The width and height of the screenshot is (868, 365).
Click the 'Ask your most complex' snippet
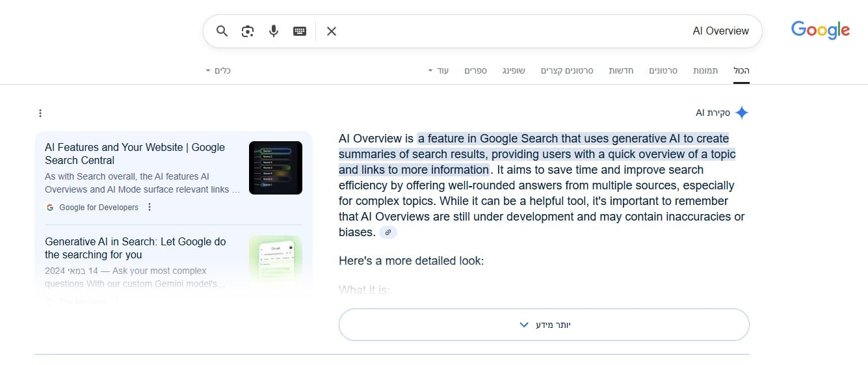[135, 277]
